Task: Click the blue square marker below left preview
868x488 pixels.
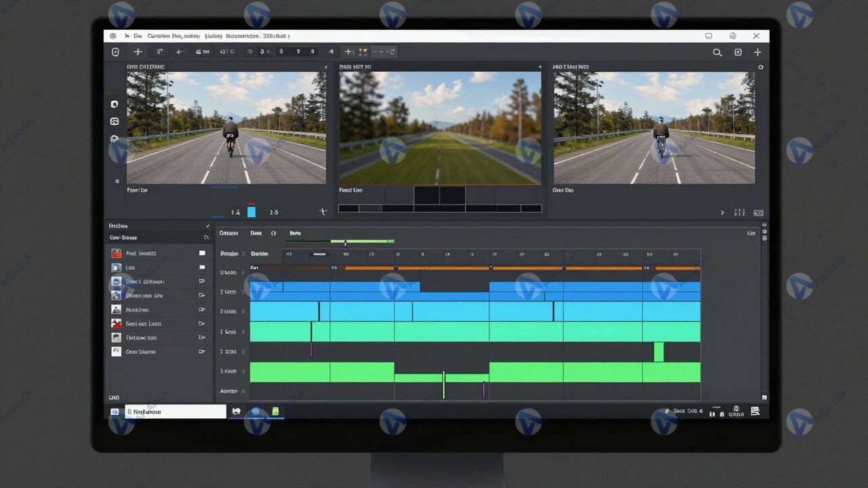Action: 252,212
